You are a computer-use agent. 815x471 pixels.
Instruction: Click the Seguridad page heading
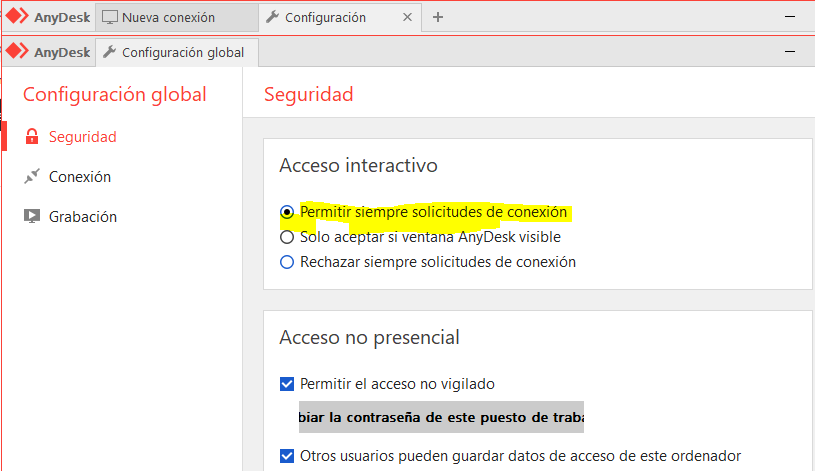click(309, 95)
